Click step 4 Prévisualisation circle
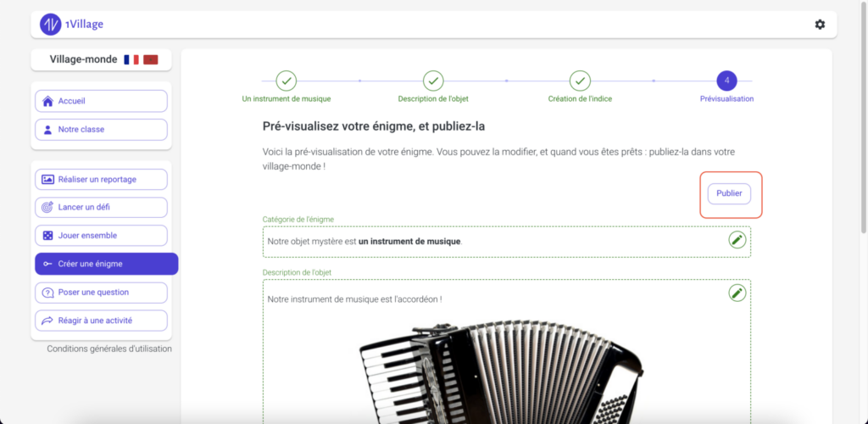Image resolution: width=868 pixels, height=424 pixels. coord(726,81)
